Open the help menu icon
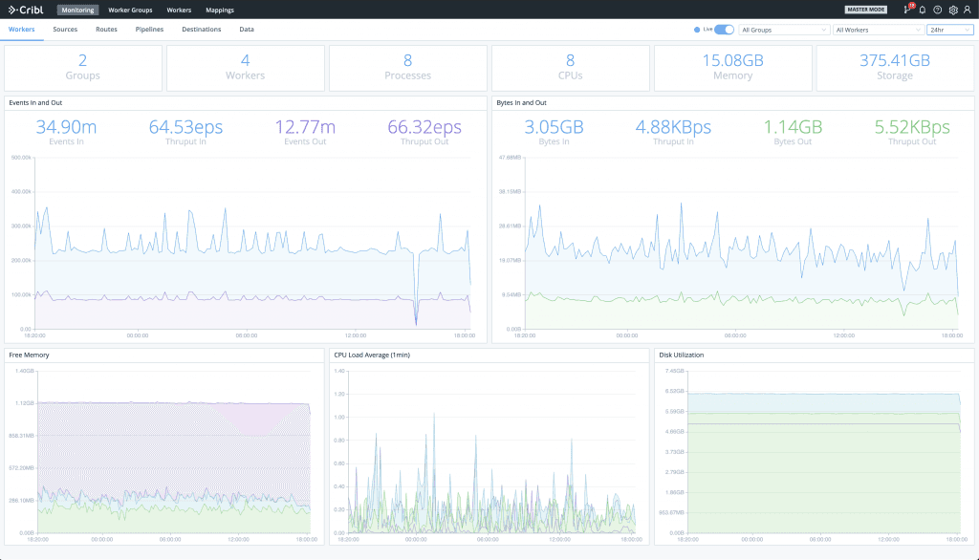The image size is (979, 560). (x=936, y=10)
